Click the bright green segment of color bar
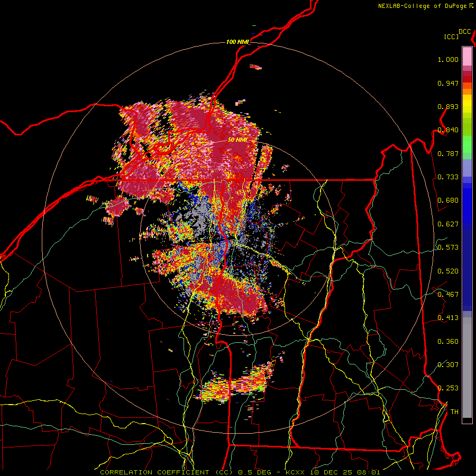Viewport: 476px width, 476px height. [x=467, y=144]
